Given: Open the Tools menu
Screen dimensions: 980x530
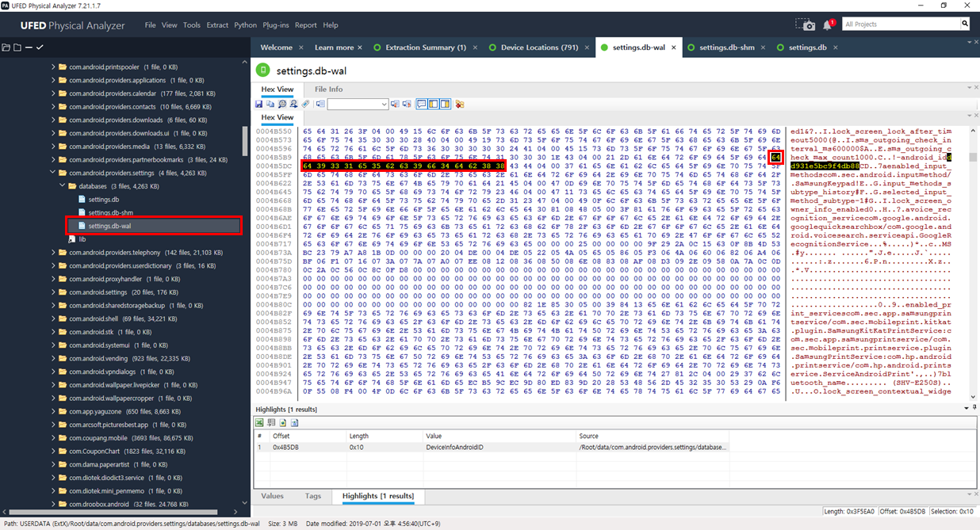Looking at the screenshot, I should [x=192, y=25].
